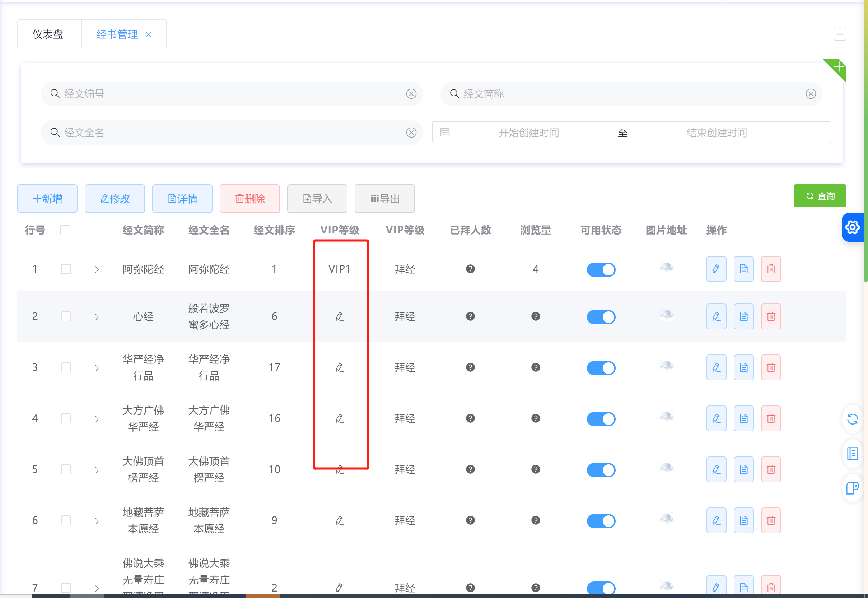
Task: Open details for 大方广佛华严经 row
Action: click(x=743, y=418)
